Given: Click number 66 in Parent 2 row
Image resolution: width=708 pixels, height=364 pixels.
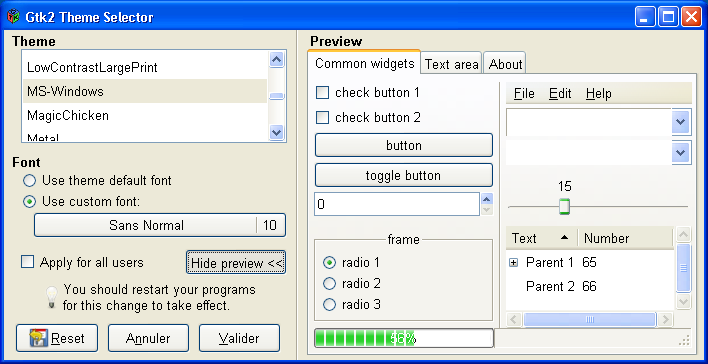Looking at the screenshot, I should pos(589,286).
